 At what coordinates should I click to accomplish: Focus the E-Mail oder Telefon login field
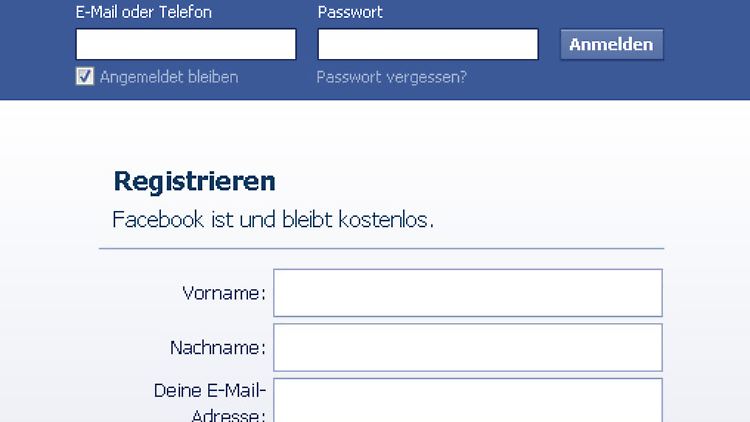(186, 44)
